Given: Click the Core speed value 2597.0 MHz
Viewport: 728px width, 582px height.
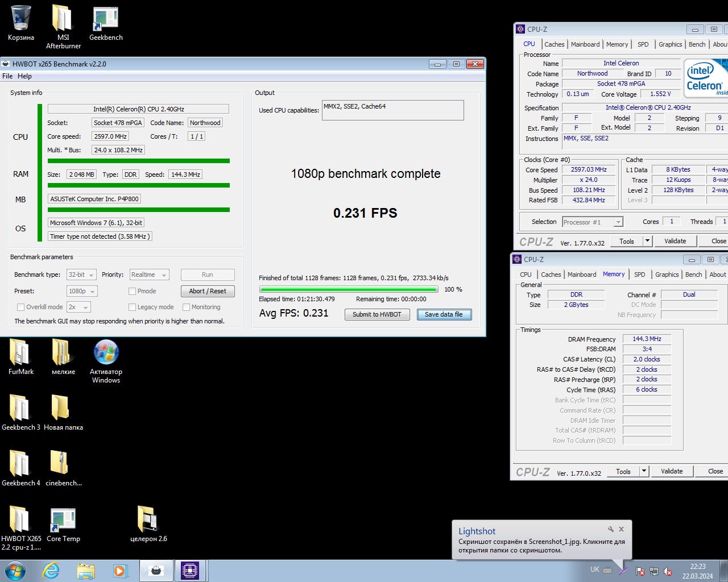Looking at the screenshot, I should pyautogui.click(x=110, y=136).
